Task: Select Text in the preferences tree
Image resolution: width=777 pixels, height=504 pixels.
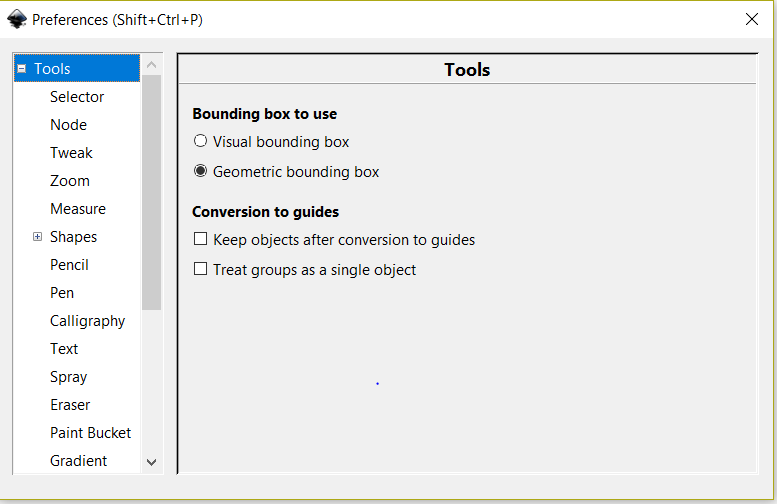Action: coord(64,349)
